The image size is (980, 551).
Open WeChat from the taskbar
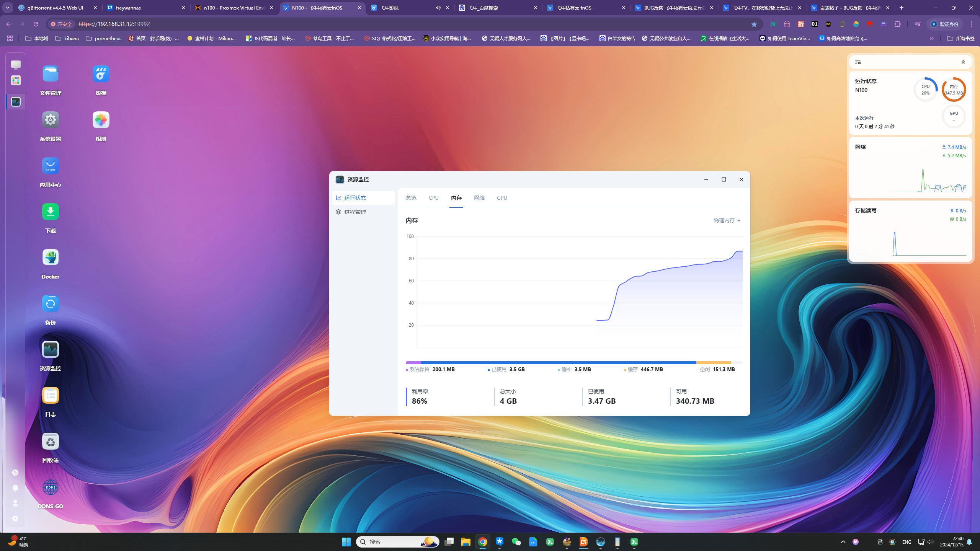coord(516,542)
